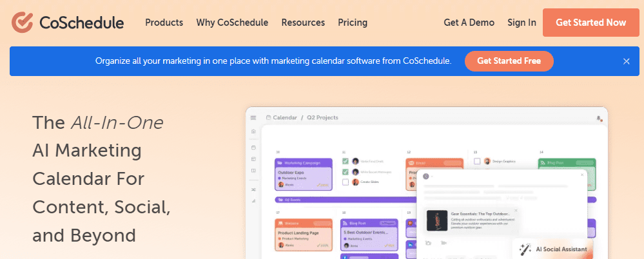Click the RSS icon on purple Blog Post card

point(346,223)
